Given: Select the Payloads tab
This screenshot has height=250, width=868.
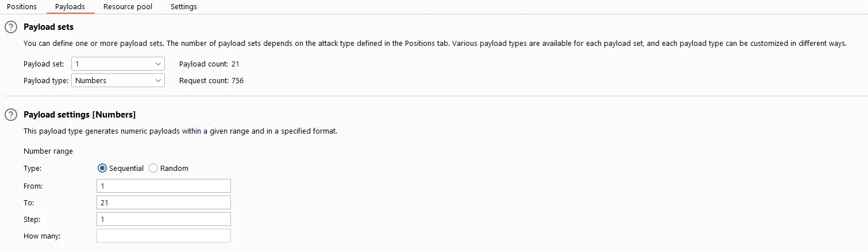Looking at the screenshot, I should [70, 7].
